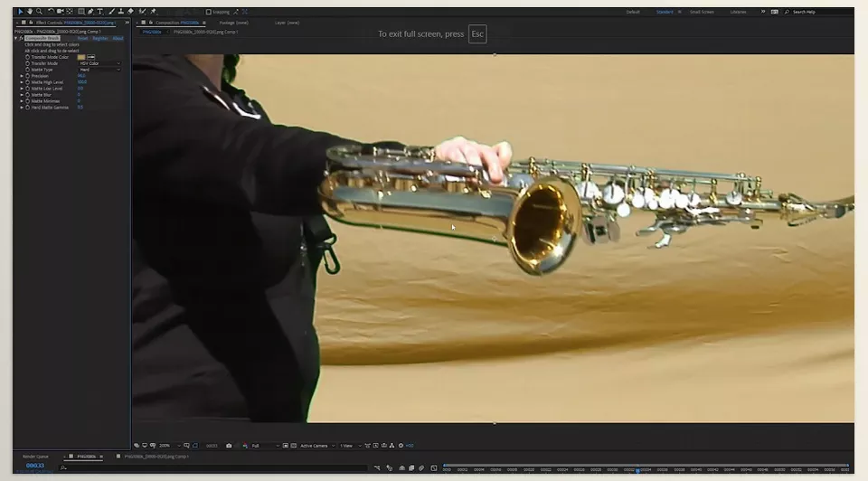Image resolution: width=868 pixels, height=481 pixels.
Task: Click the Reset Exposure icon
Action: [x=401, y=446]
